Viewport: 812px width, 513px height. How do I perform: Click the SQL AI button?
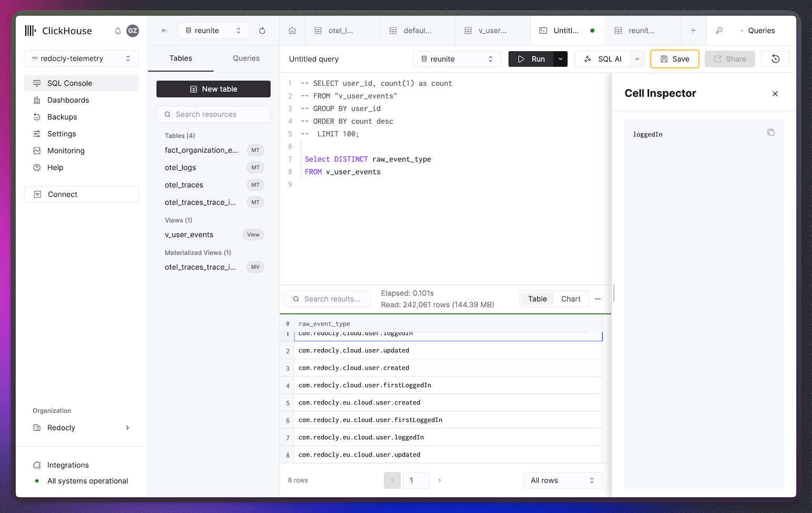(x=603, y=59)
